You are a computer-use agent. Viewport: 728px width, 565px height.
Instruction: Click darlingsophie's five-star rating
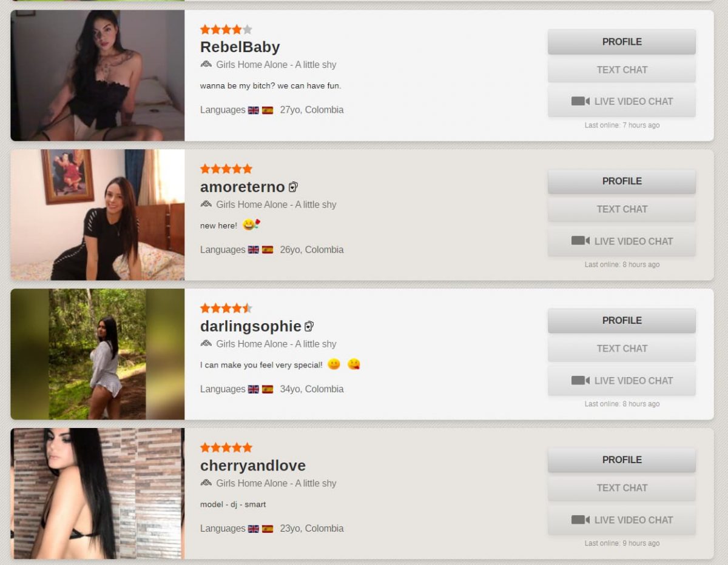[x=226, y=308]
